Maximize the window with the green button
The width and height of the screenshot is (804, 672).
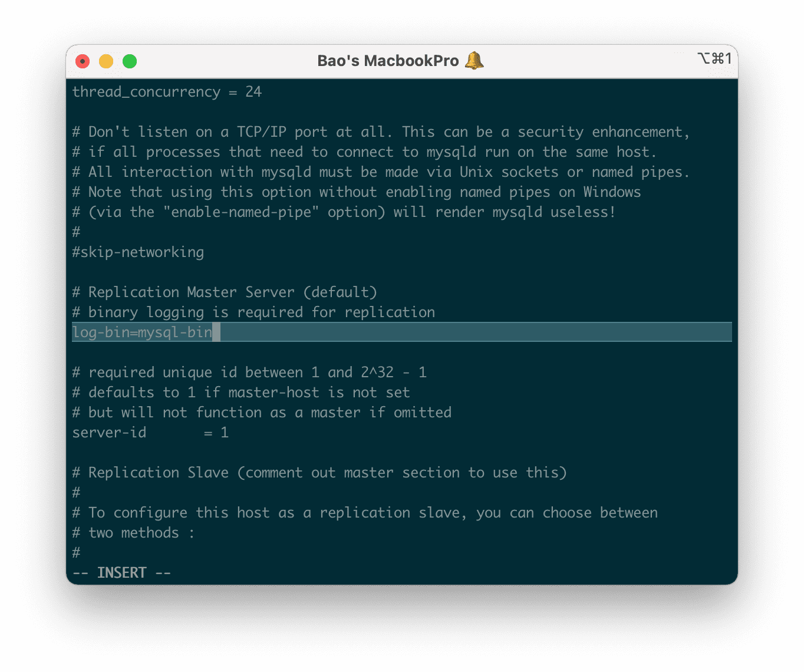pyautogui.click(x=130, y=61)
